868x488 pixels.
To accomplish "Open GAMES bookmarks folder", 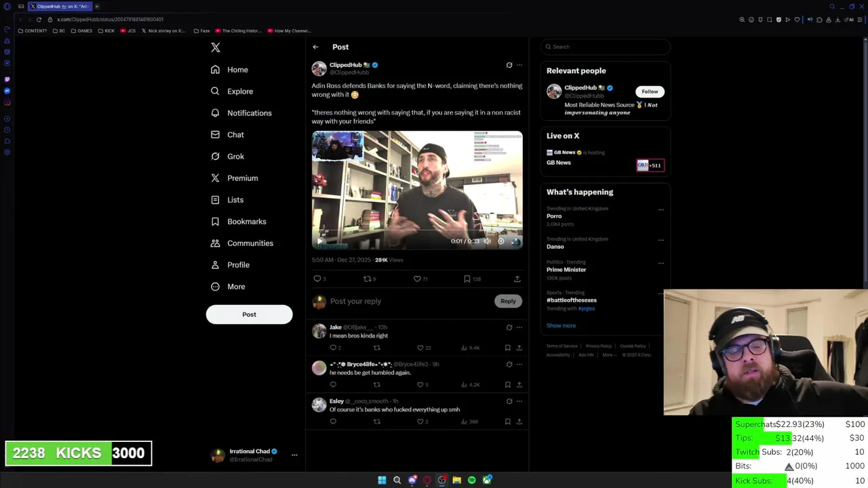I will pyautogui.click(x=81, y=30).
